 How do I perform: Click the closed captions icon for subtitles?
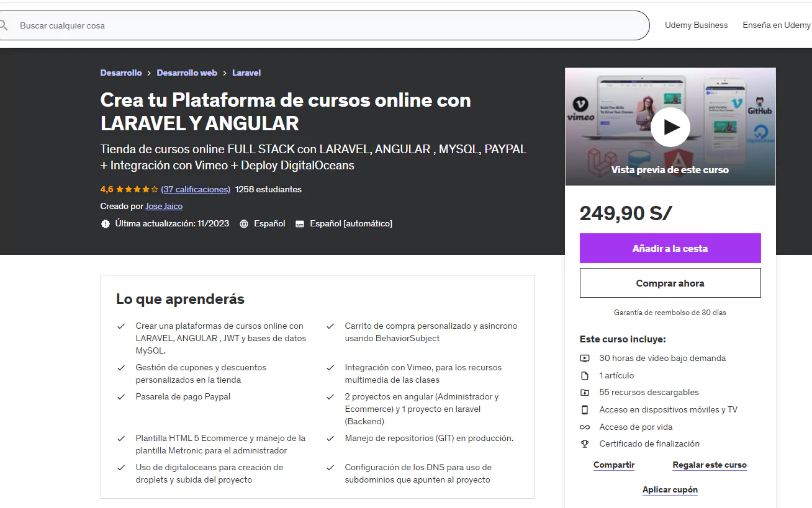[x=299, y=223]
